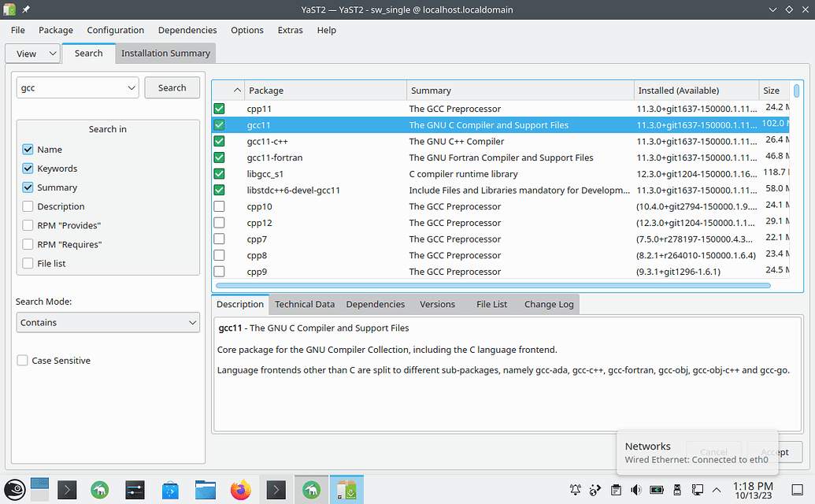Image resolution: width=815 pixels, height=504 pixels.
Task: Toggle the status checkbox for cpp11
Action: click(x=220, y=109)
